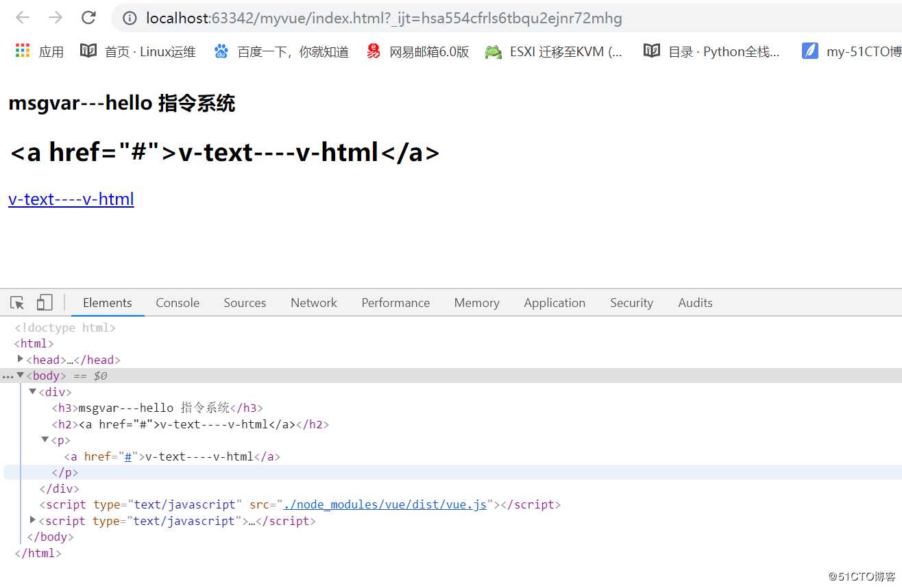Click the feather icon of my-51CTO bookmark

[810, 51]
